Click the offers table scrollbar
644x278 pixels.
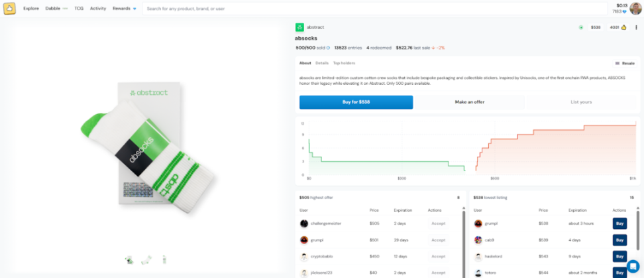click(464, 245)
